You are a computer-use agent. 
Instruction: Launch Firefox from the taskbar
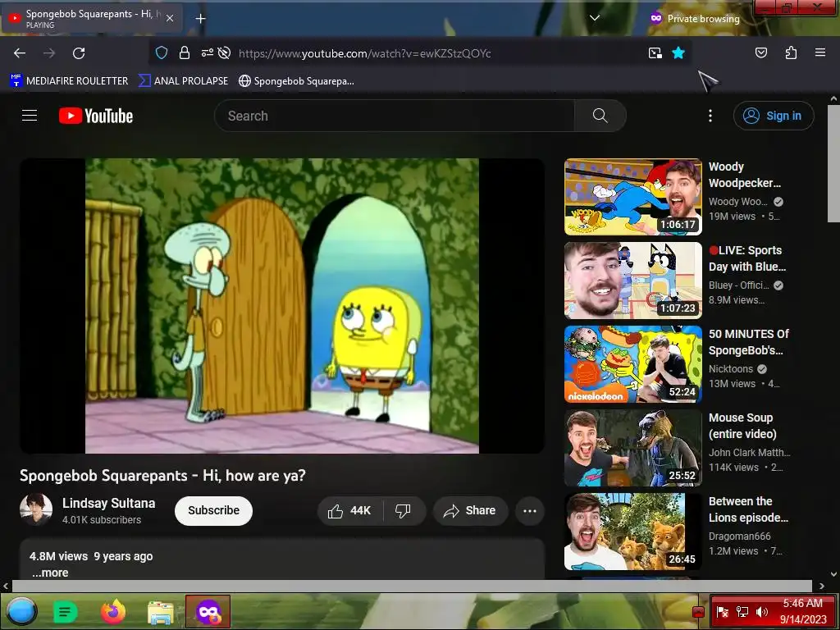click(113, 611)
